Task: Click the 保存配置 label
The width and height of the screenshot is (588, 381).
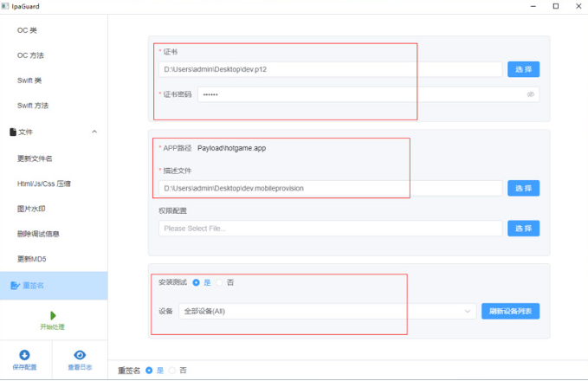Action: (25, 367)
